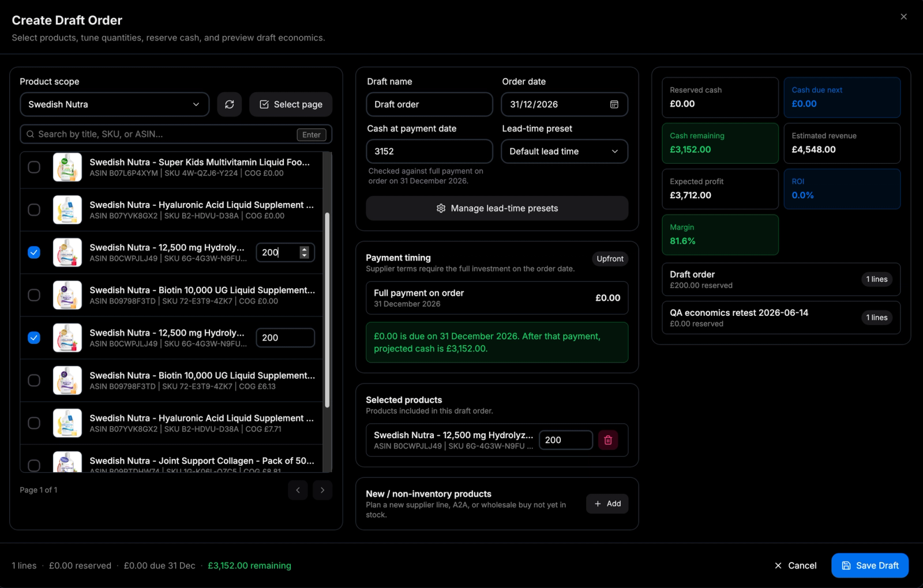Click the Margin 81.6% card

720,235
